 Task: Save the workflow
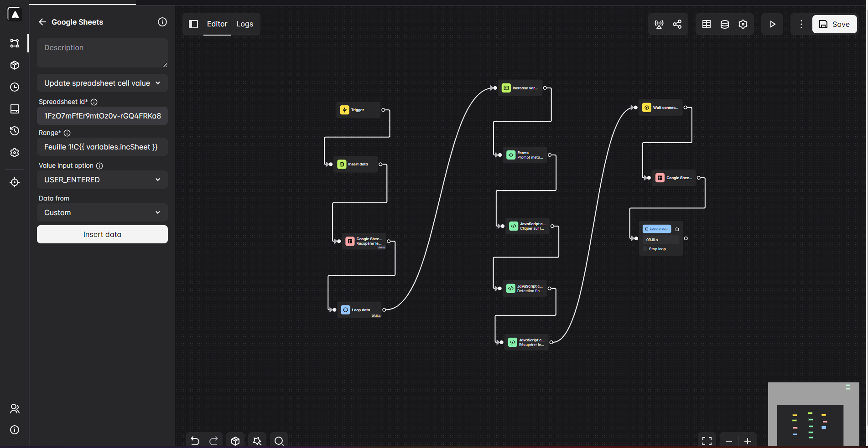pyautogui.click(x=834, y=24)
